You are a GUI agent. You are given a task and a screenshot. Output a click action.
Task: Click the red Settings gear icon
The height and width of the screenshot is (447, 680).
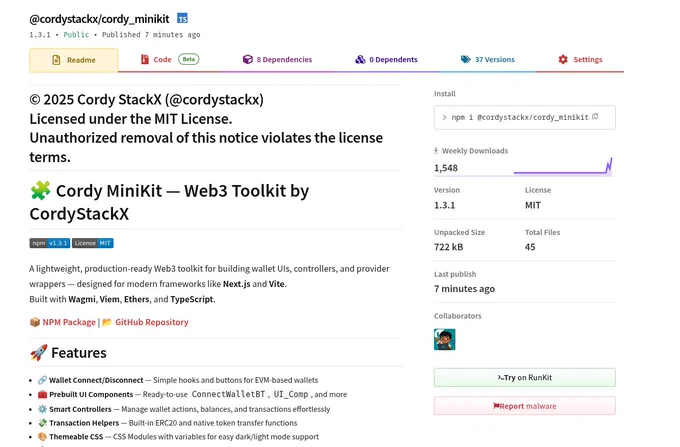(563, 59)
